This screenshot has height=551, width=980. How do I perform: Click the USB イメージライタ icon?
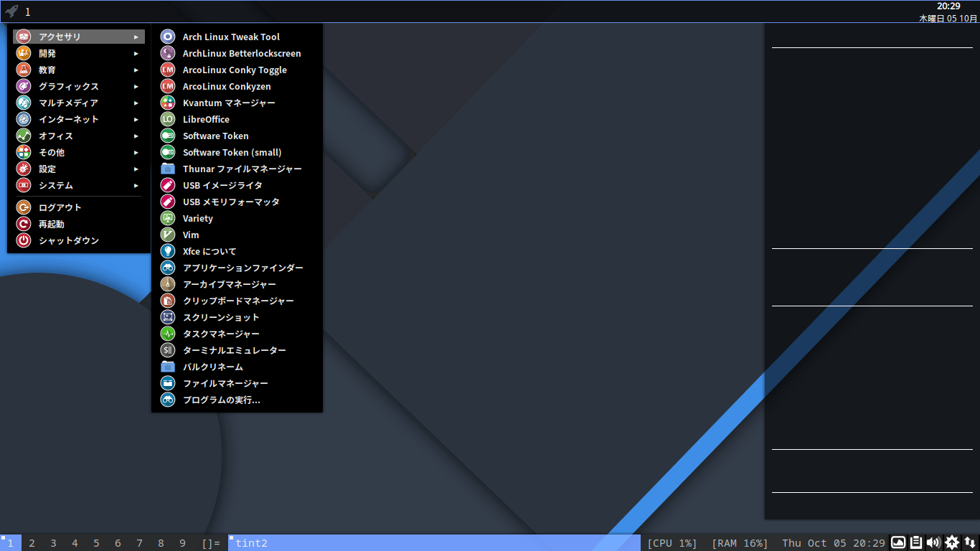pos(168,185)
